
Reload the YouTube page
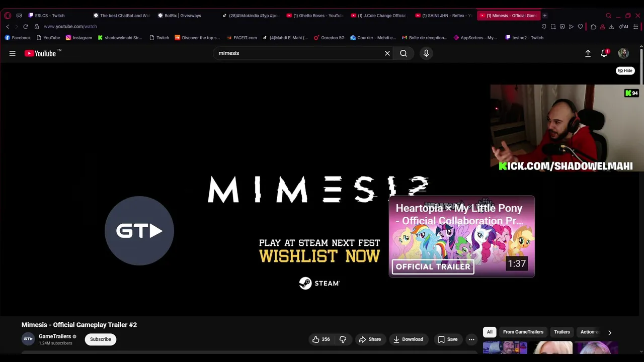tap(26, 27)
